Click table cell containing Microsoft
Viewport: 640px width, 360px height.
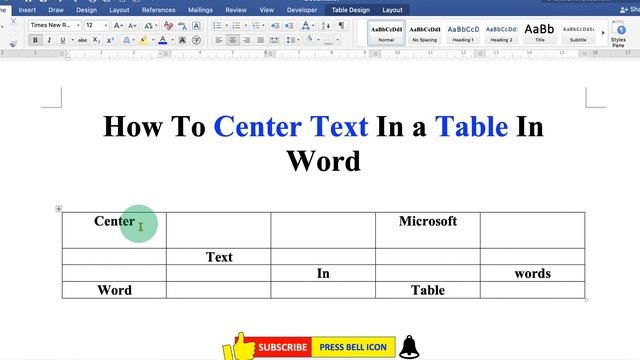pos(428,230)
